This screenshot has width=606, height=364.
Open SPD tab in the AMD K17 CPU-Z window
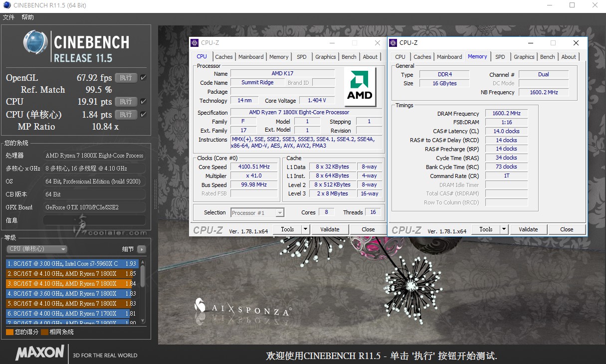pyautogui.click(x=302, y=57)
